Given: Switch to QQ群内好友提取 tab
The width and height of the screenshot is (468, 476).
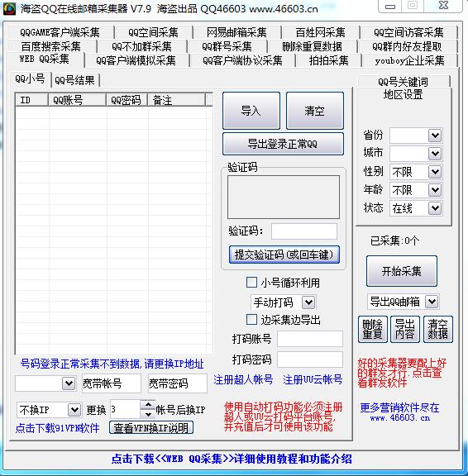Looking at the screenshot, I should (x=407, y=46).
